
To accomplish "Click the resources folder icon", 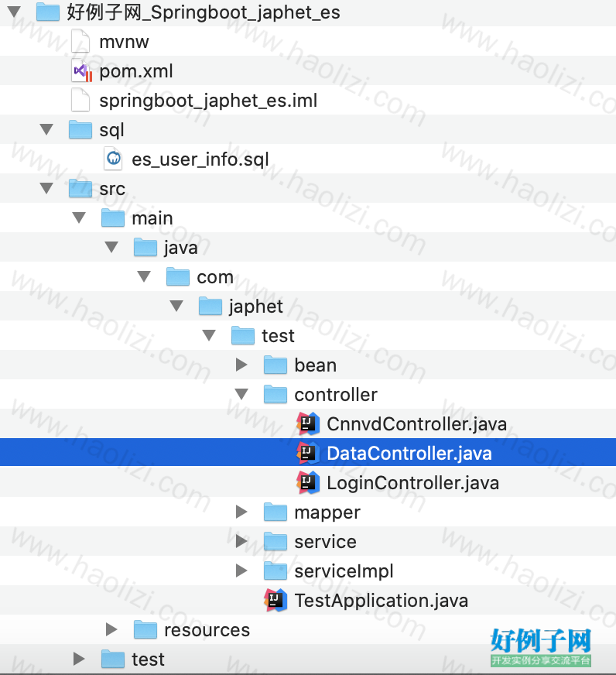I will tap(145, 630).
